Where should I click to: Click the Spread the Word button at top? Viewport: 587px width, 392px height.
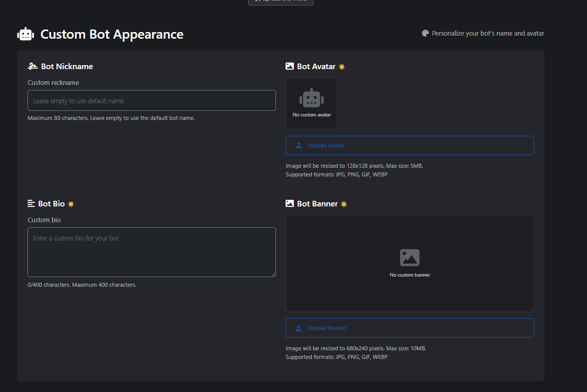point(281,2)
